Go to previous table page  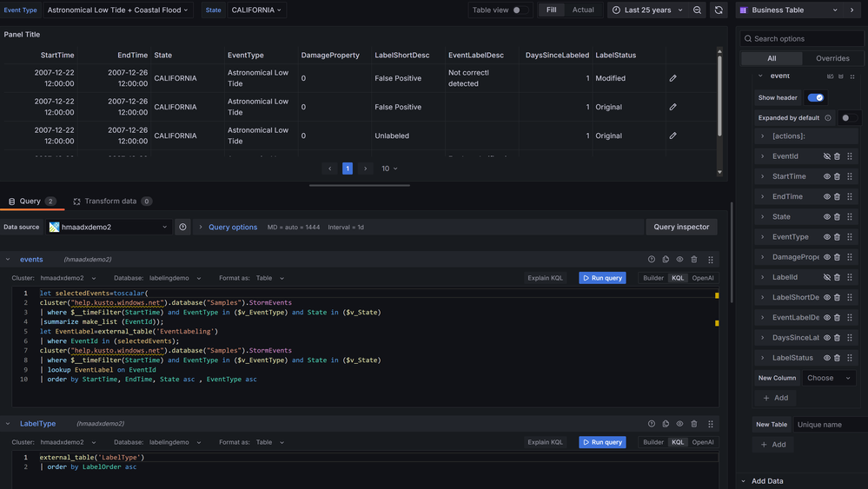click(x=330, y=169)
